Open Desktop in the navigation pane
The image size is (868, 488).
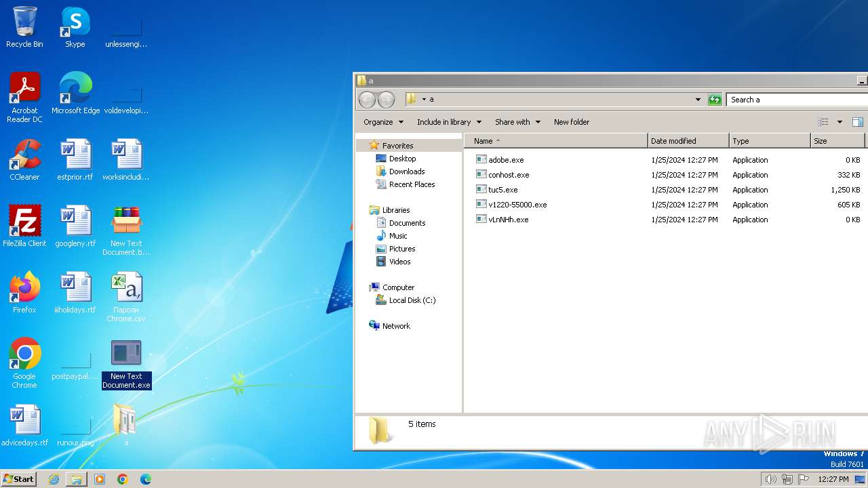pyautogui.click(x=402, y=159)
